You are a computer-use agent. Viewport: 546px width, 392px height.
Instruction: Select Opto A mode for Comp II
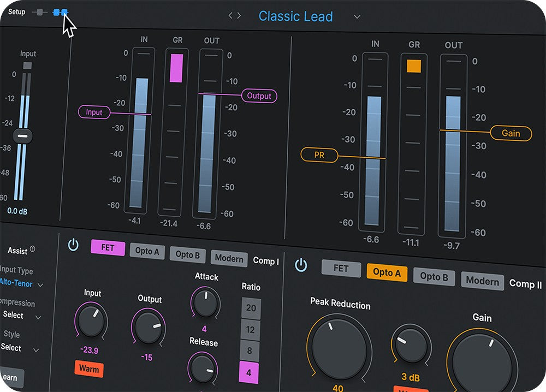pyautogui.click(x=387, y=272)
